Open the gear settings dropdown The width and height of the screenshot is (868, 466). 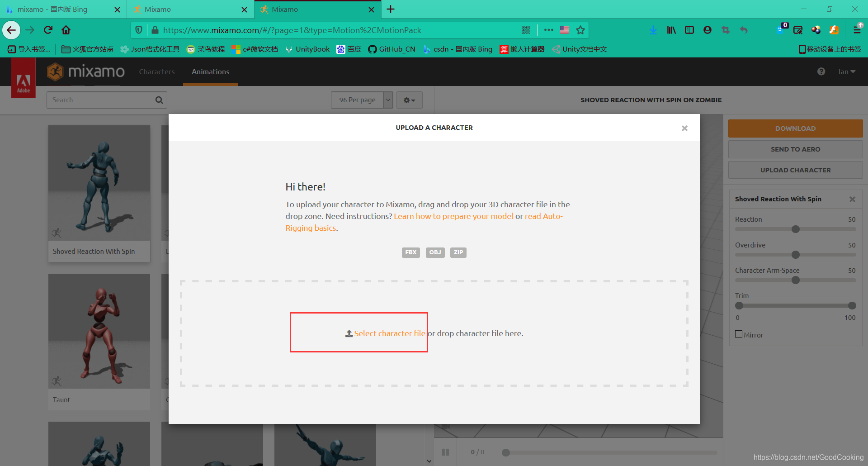[x=410, y=100]
